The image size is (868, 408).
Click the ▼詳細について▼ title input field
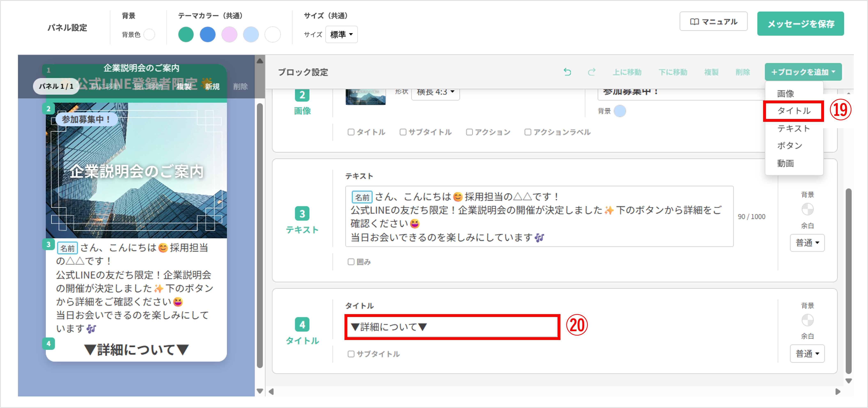point(451,327)
